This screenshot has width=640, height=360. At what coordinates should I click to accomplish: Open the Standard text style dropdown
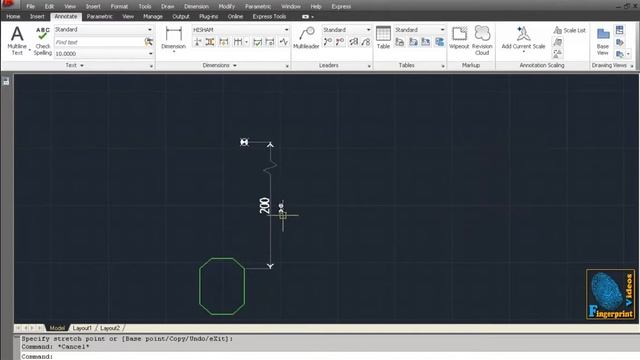150,29
